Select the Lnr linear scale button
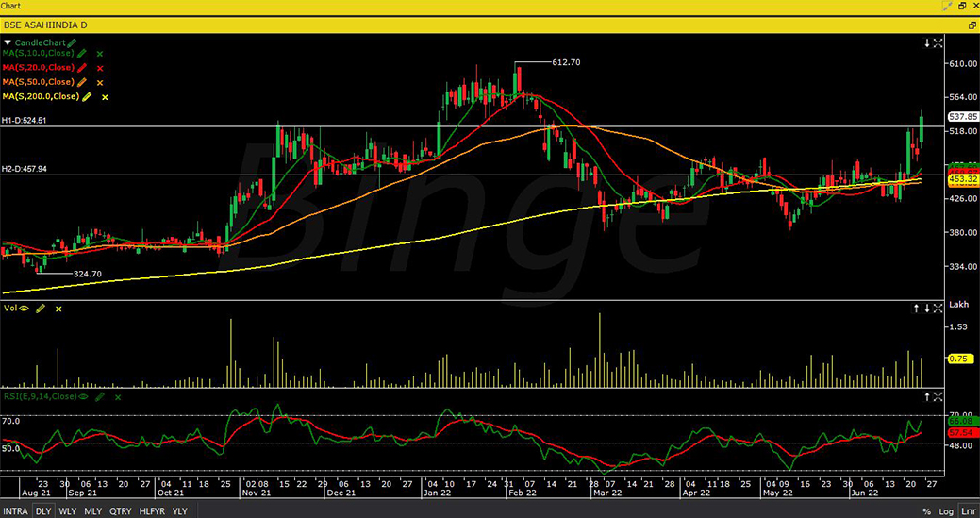The height and width of the screenshot is (518, 980). (x=967, y=511)
